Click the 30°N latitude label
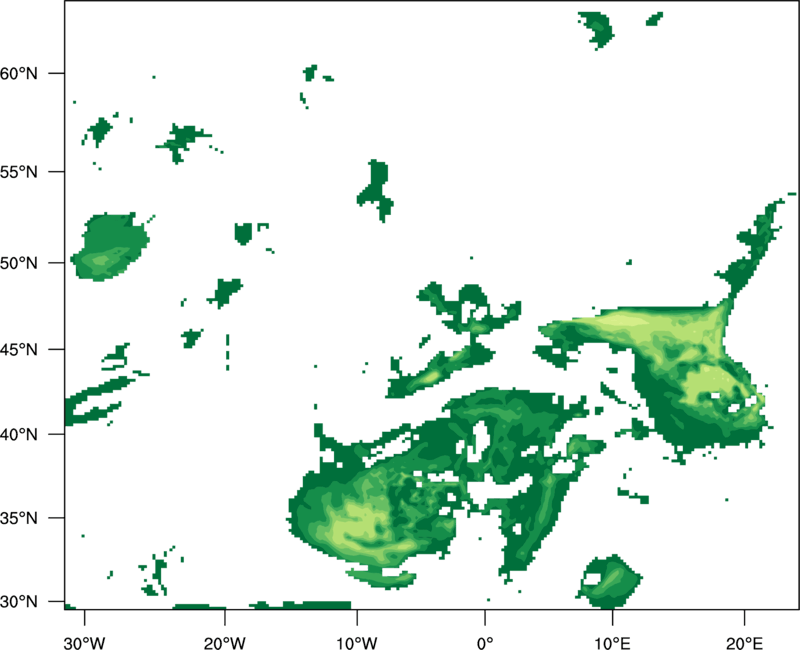Image resolution: width=800 pixels, height=650 pixels. [x=19, y=602]
